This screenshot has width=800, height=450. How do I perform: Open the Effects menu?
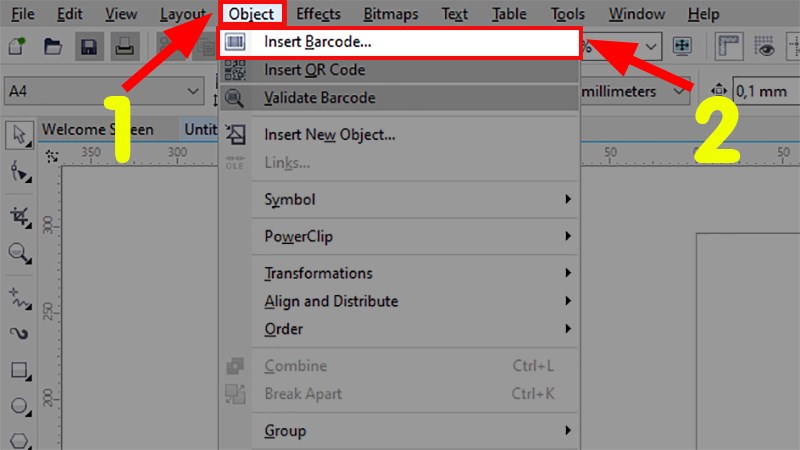tap(318, 14)
